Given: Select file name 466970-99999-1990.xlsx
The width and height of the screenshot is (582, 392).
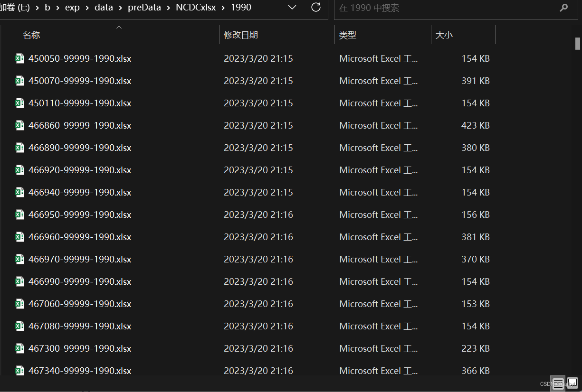Looking at the screenshot, I should pos(80,260).
